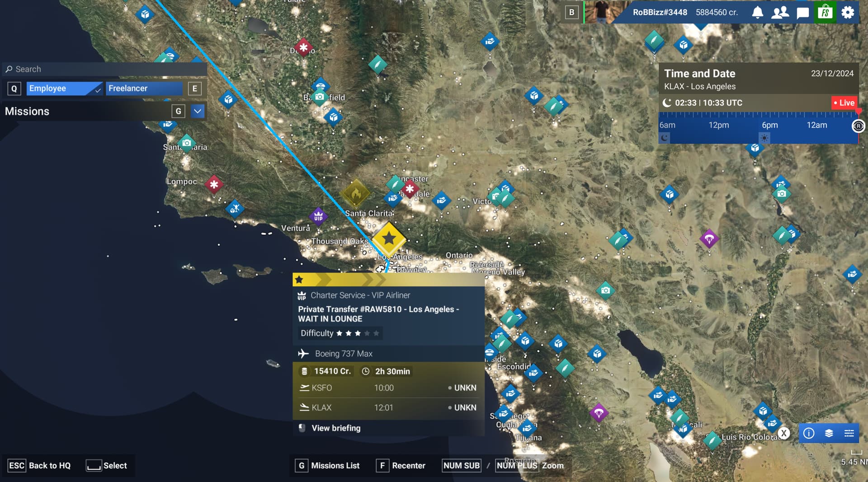Click the G key beside Missions
Screen dimensions: 868x482
tap(178, 111)
